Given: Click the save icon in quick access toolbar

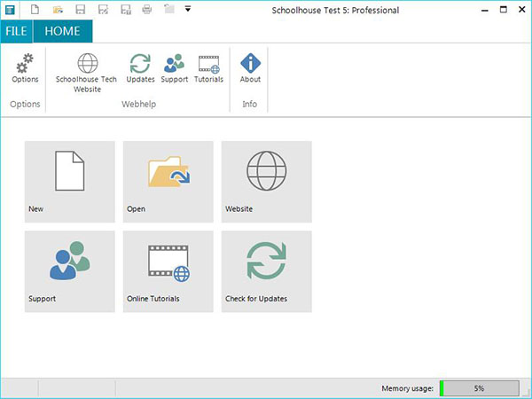Looking at the screenshot, I should point(81,10).
